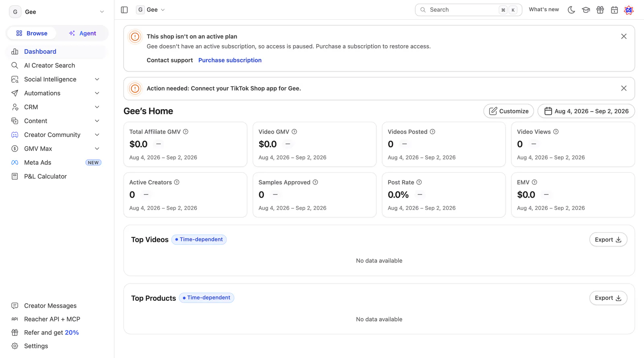
Task: Click the Samples Approved info icon
Action: click(x=315, y=182)
